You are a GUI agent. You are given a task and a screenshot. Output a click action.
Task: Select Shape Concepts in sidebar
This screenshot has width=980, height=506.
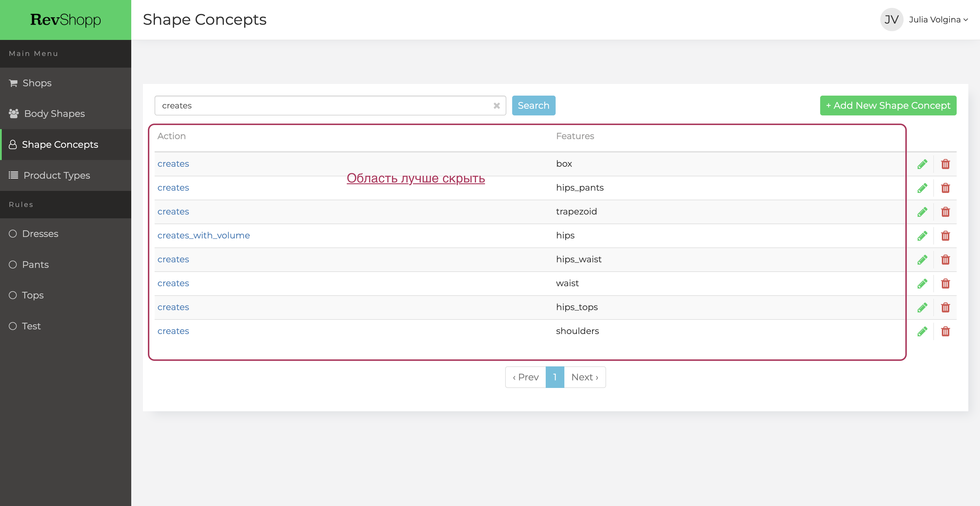click(x=65, y=145)
